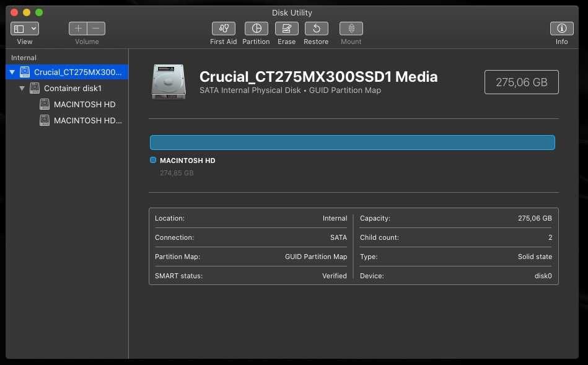Click the Solid state type value
The image size is (588, 365).
pos(535,257)
